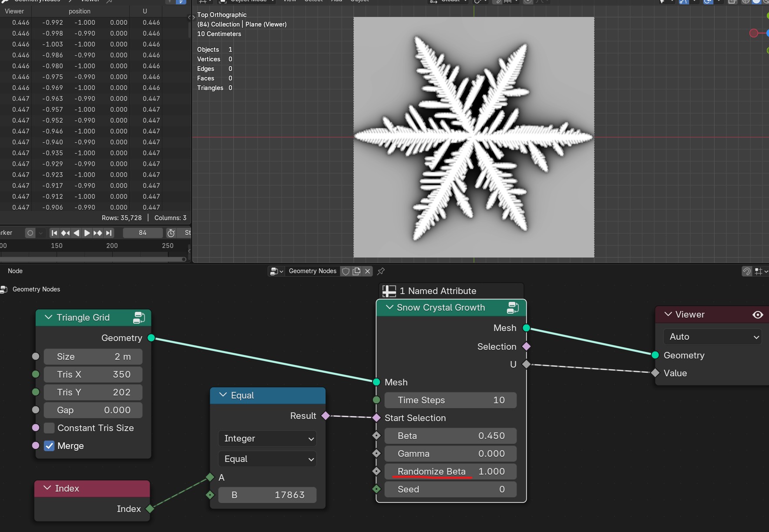Click the Randomize Beta value field
This screenshot has width=769, height=532.
pos(450,472)
